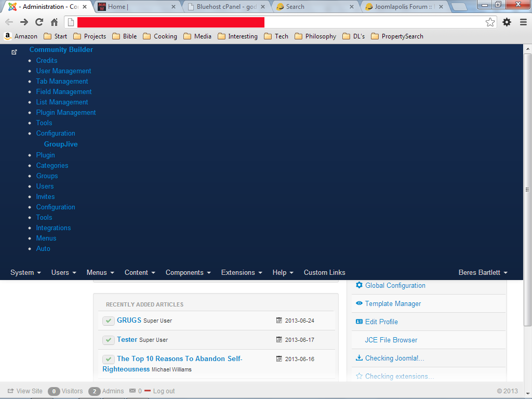
Task: Expand the Content dropdown
Action: click(140, 272)
